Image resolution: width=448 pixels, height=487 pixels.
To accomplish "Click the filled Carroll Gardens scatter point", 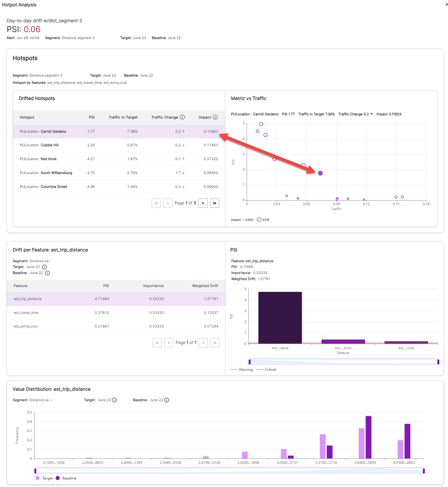I will [320, 173].
